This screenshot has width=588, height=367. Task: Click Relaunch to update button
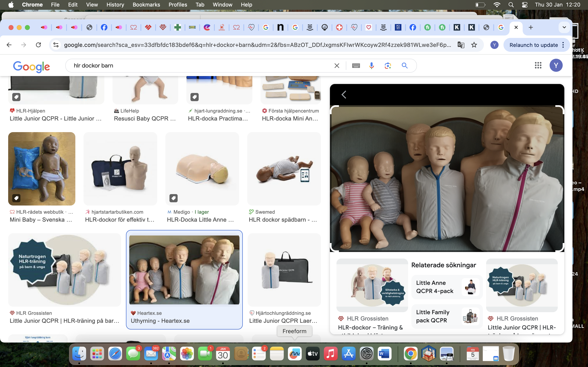(x=533, y=45)
